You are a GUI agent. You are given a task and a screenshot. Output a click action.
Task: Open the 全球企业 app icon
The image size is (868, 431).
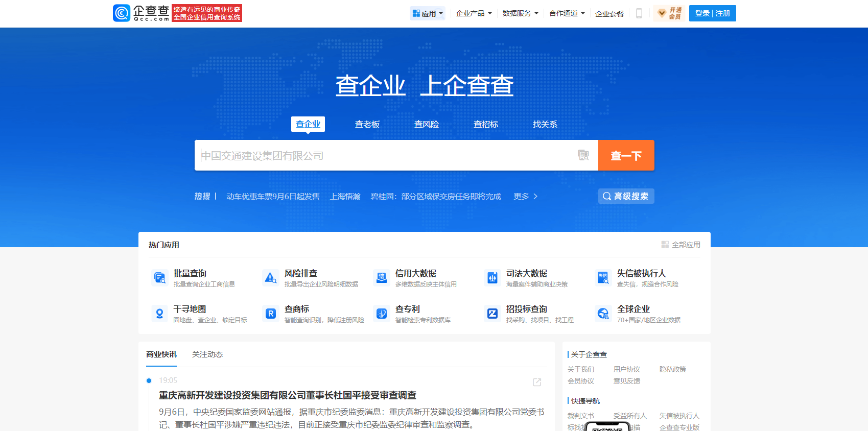pyautogui.click(x=603, y=314)
